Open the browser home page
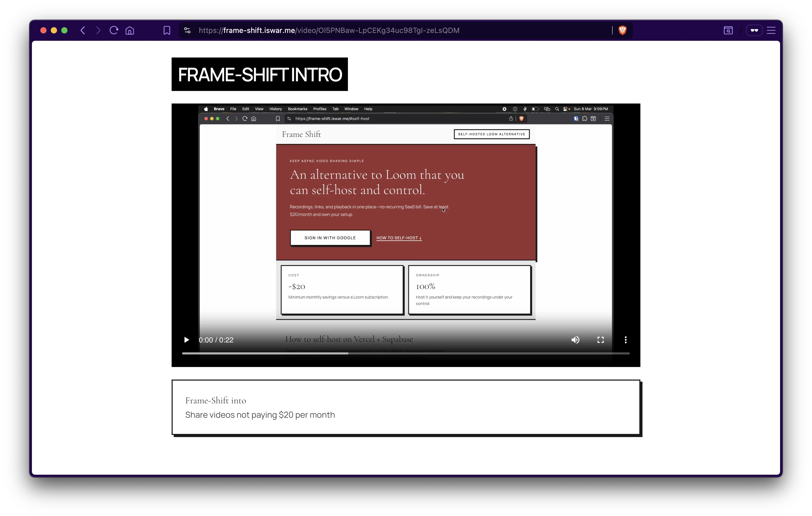The image size is (812, 516). 129,30
